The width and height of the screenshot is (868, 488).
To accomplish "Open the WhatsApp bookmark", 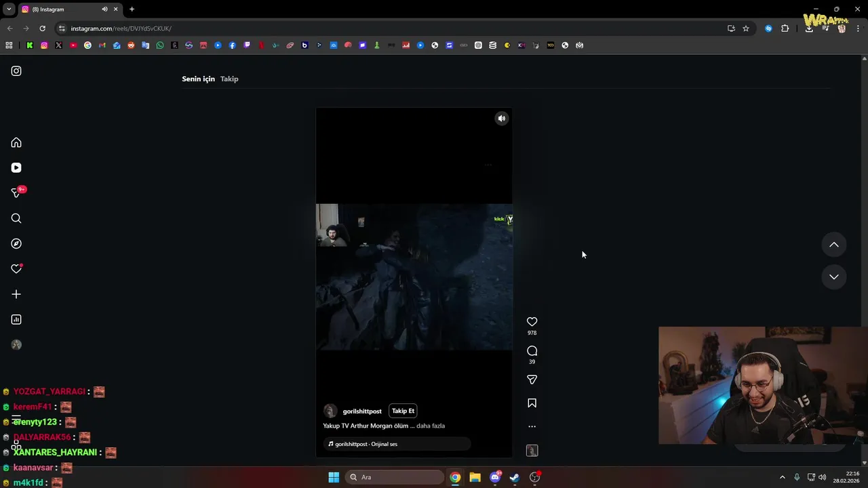I will 160,45.
